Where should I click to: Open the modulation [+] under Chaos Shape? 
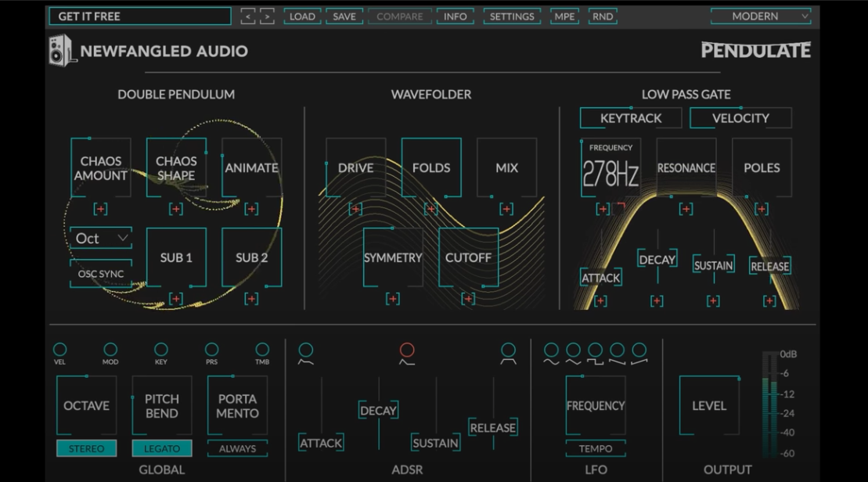coord(176,209)
